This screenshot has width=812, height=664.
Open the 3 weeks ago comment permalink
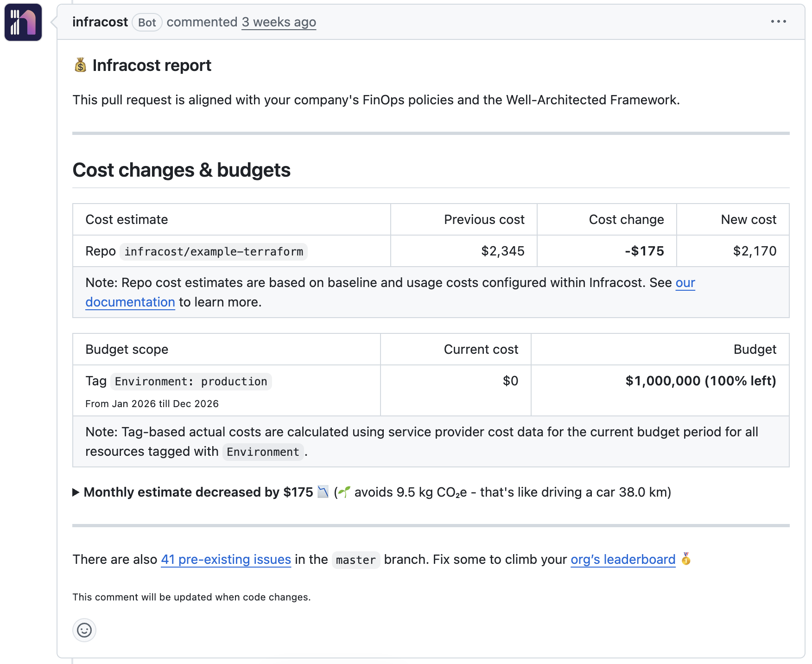[278, 22]
